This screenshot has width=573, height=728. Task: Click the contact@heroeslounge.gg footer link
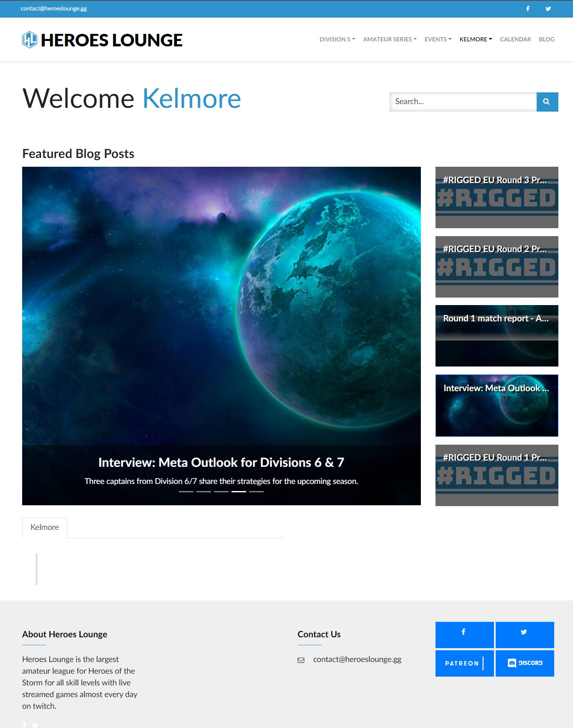click(357, 659)
